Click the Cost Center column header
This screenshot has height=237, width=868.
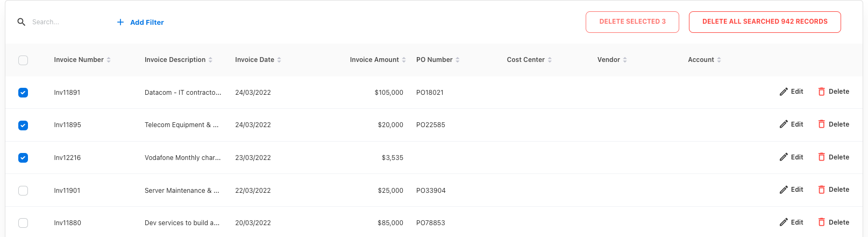(525, 60)
